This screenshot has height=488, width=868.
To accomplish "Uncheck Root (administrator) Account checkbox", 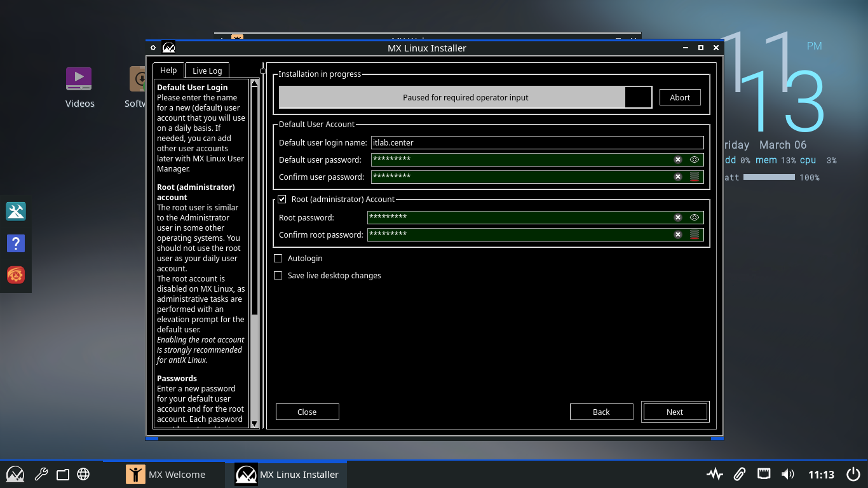I will point(282,200).
